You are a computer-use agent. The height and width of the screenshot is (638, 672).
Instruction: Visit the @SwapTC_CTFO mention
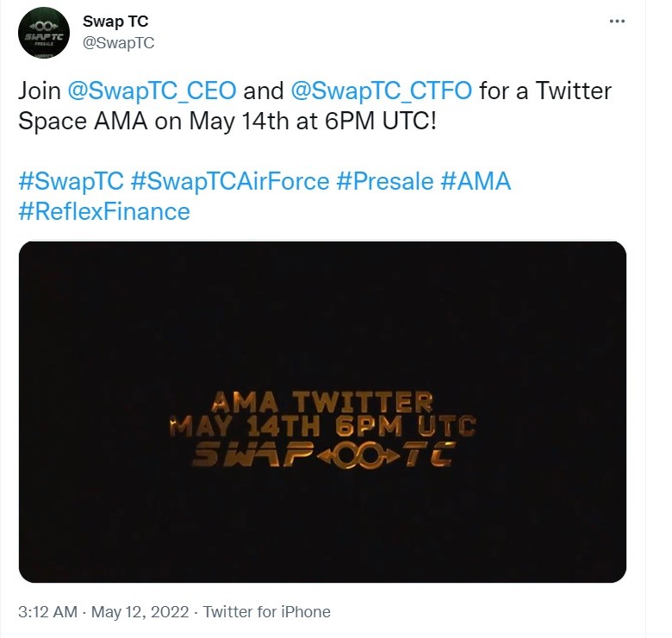coord(381,91)
